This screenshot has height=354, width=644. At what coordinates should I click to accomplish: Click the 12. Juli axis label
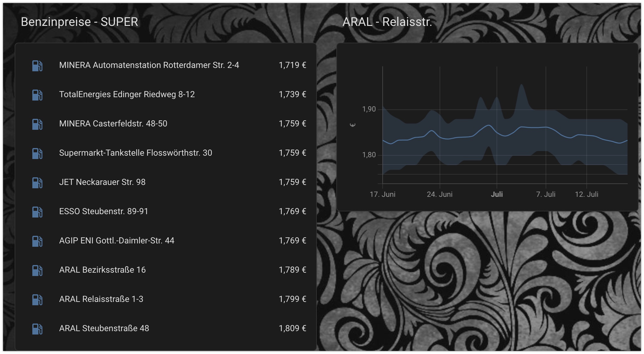587,194
